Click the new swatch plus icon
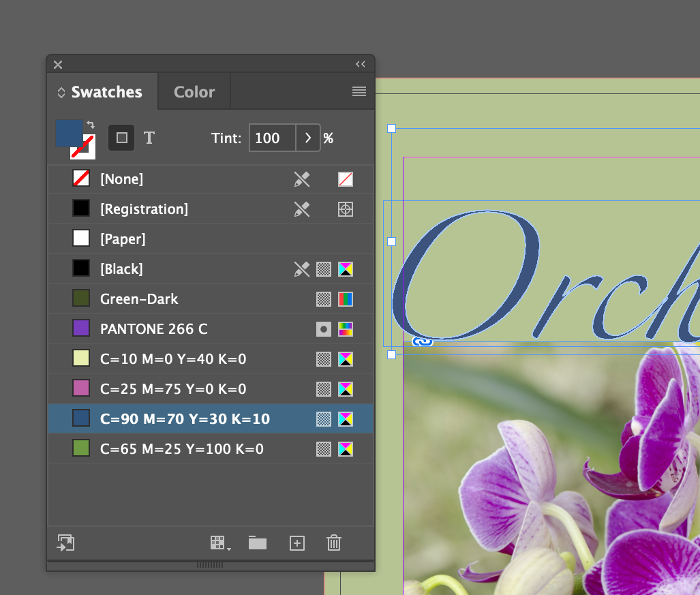The width and height of the screenshot is (700, 595). click(x=297, y=543)
